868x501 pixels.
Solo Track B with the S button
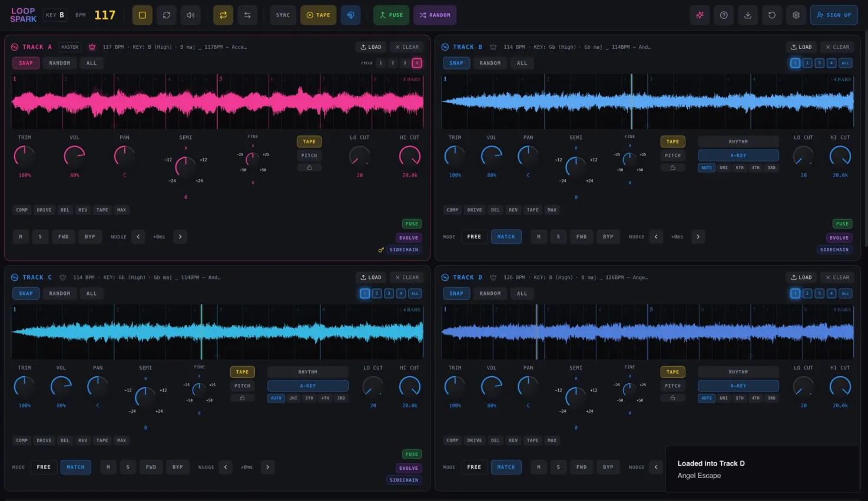tap(558, 237)
